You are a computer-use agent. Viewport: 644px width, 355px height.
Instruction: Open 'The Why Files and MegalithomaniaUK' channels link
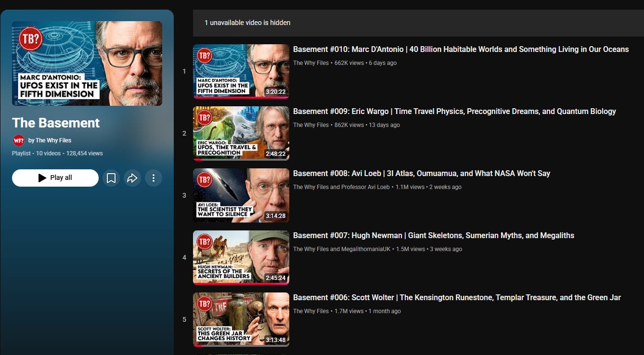pos(342,249)
